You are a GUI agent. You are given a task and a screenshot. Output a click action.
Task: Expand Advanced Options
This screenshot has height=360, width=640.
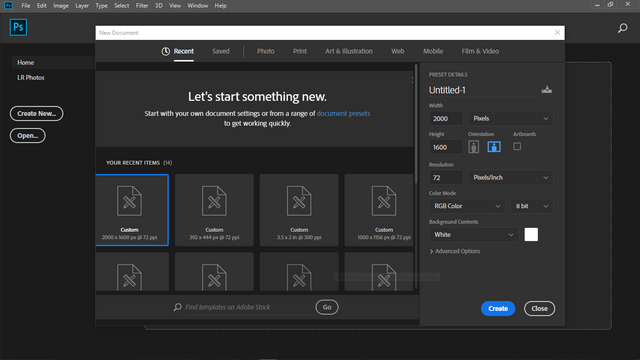coord(455,251)
